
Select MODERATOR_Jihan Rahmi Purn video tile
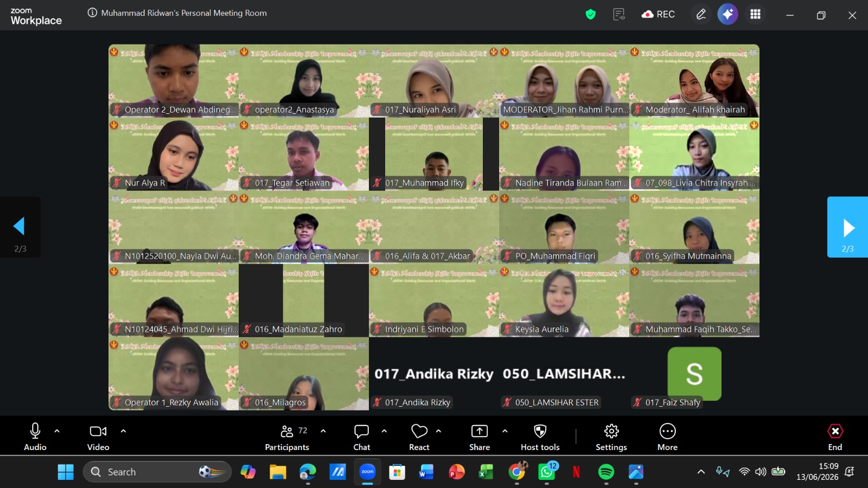tap(564, 81)
